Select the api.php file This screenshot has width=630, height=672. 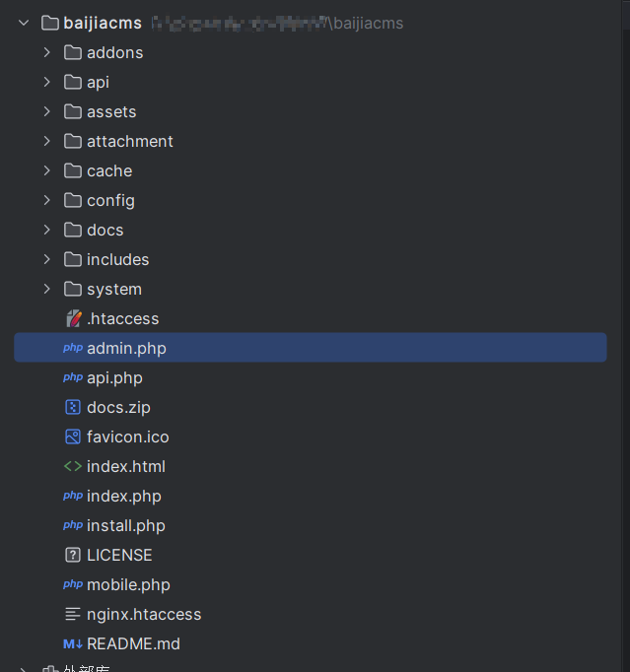point(311,377)
